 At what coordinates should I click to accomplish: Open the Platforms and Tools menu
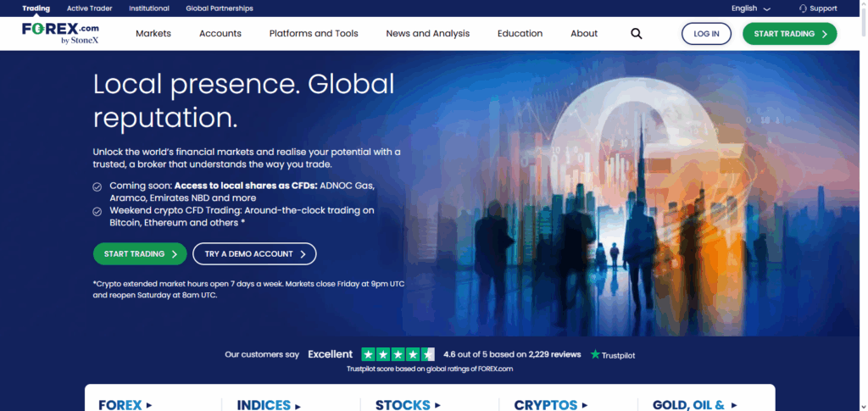314,34
